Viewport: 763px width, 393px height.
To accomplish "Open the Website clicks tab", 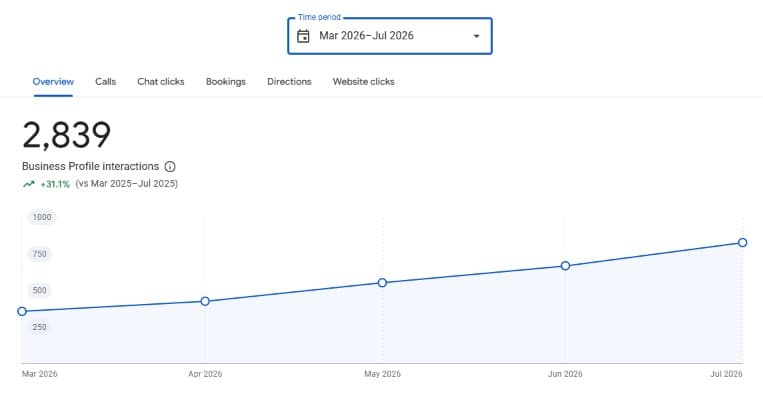I will [x=363, y=82].
